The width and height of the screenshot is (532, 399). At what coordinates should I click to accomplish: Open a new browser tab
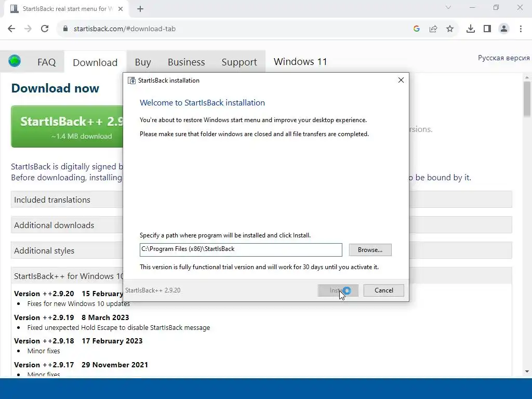click(x=140, y=9)
